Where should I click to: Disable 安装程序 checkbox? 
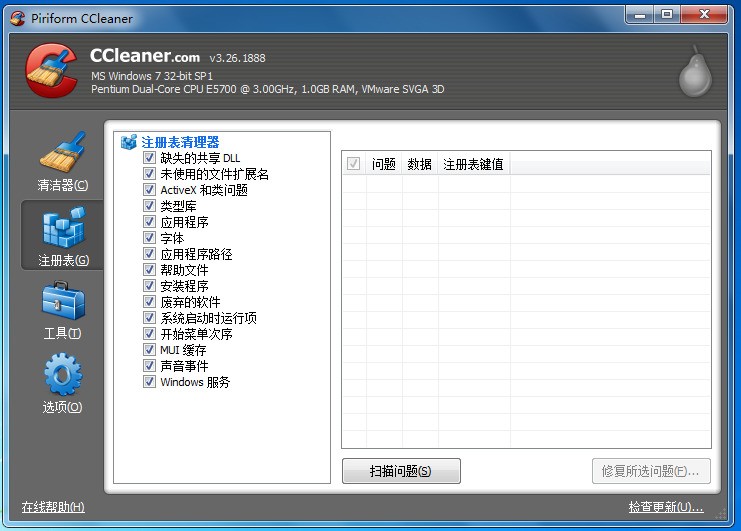click(149, 286)
